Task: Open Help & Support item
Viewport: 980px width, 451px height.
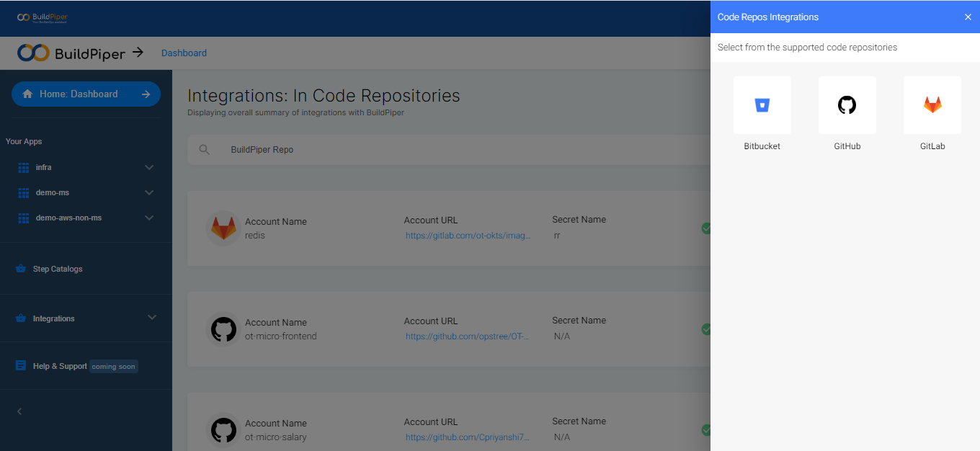Action: (60, 366)
